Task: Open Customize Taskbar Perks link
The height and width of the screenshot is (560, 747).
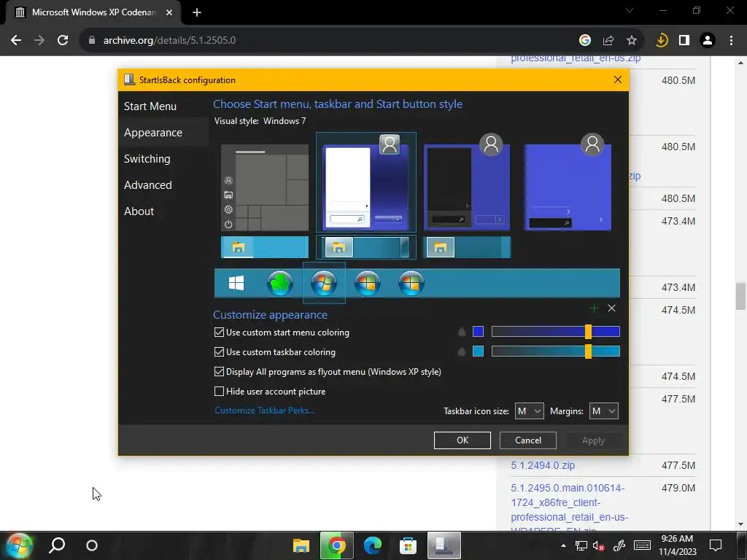Action: [x=264, y=411]
